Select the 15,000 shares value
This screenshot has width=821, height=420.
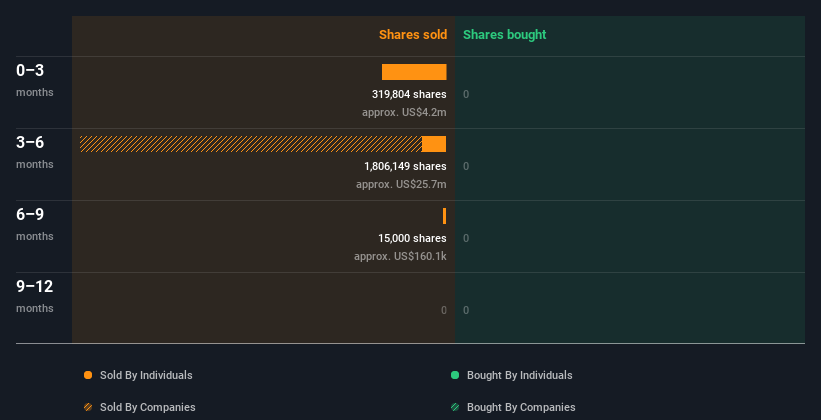[x=412, y=238]
